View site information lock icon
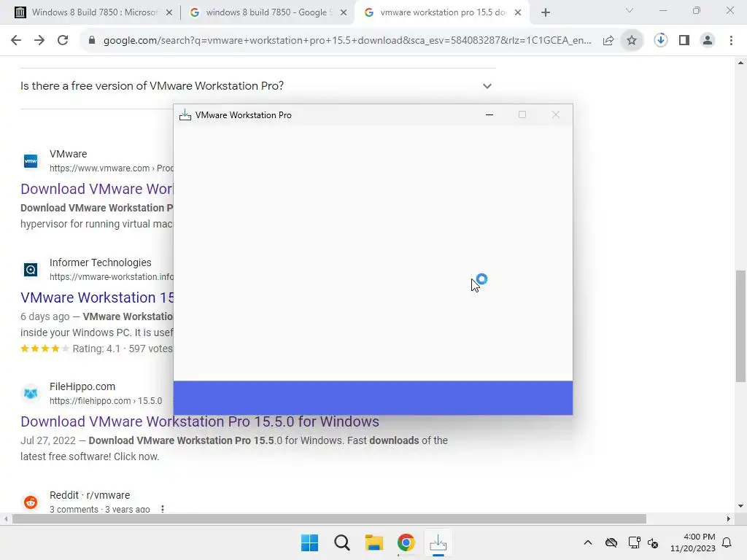The height and width of the screenshot is (560, 747). [x=92, y=41]
